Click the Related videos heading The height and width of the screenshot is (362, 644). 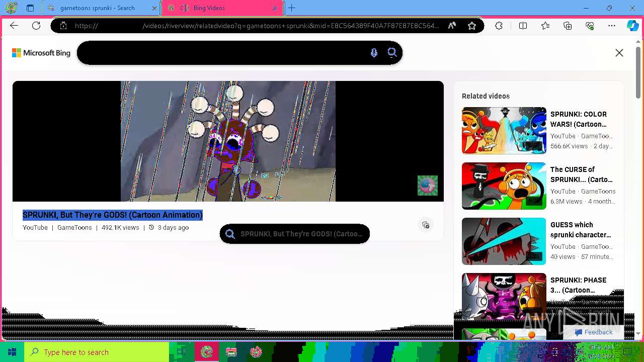coord(486,96)
